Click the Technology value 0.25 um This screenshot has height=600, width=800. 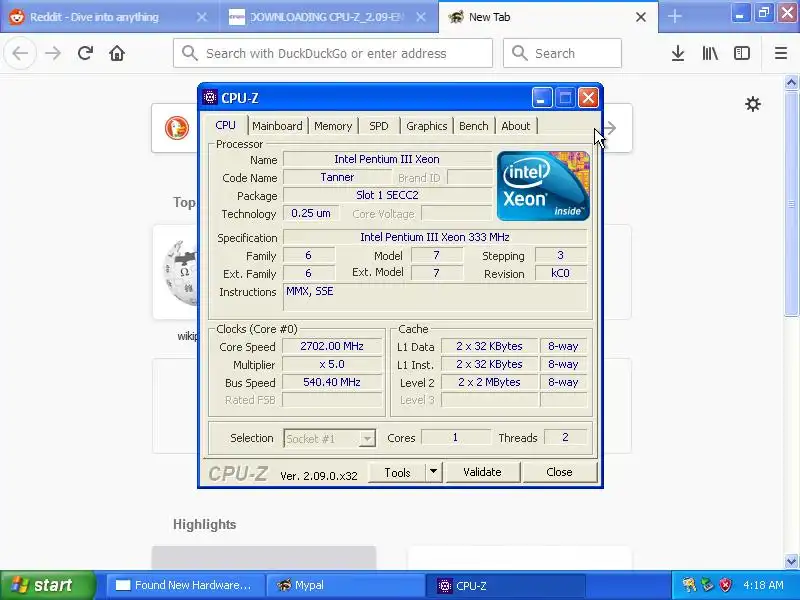[x=311, y=213]
